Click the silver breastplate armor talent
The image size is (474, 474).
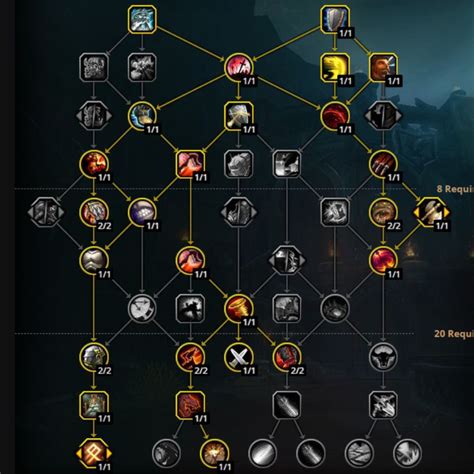(x=94, y=260)
